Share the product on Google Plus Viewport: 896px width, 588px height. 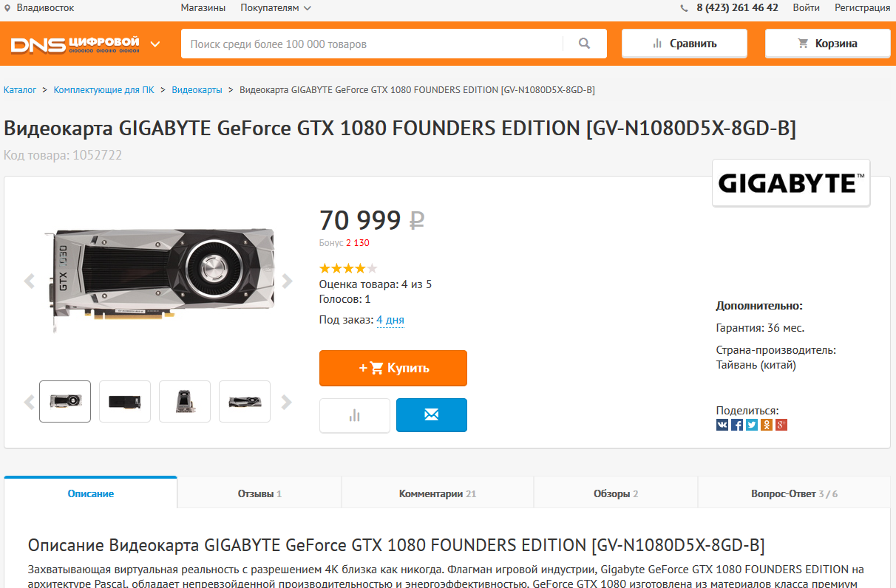(x=781, y=425)
